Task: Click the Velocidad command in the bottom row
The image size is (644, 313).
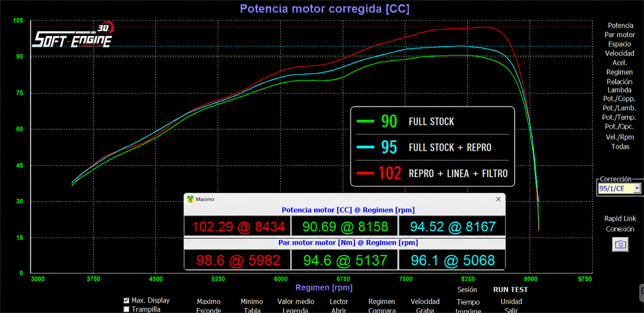Action: pyautogui.click(x=425, y=302)
